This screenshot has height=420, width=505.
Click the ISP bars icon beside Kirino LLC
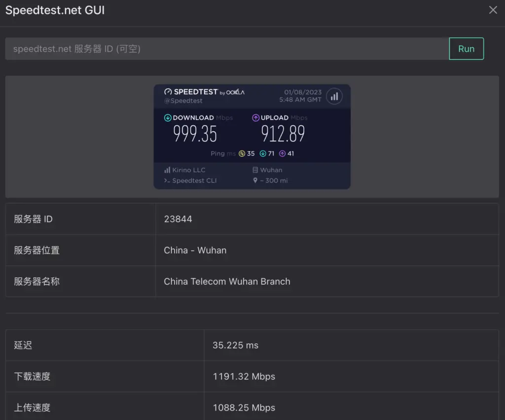[167, 170]
